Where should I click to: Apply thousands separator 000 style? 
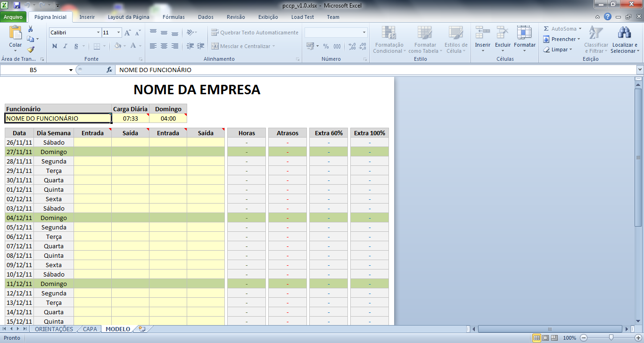[x=337, y=46]
